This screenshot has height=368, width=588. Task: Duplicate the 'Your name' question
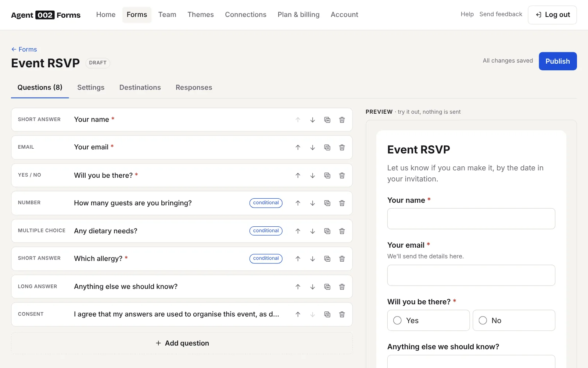pos(327,120)
